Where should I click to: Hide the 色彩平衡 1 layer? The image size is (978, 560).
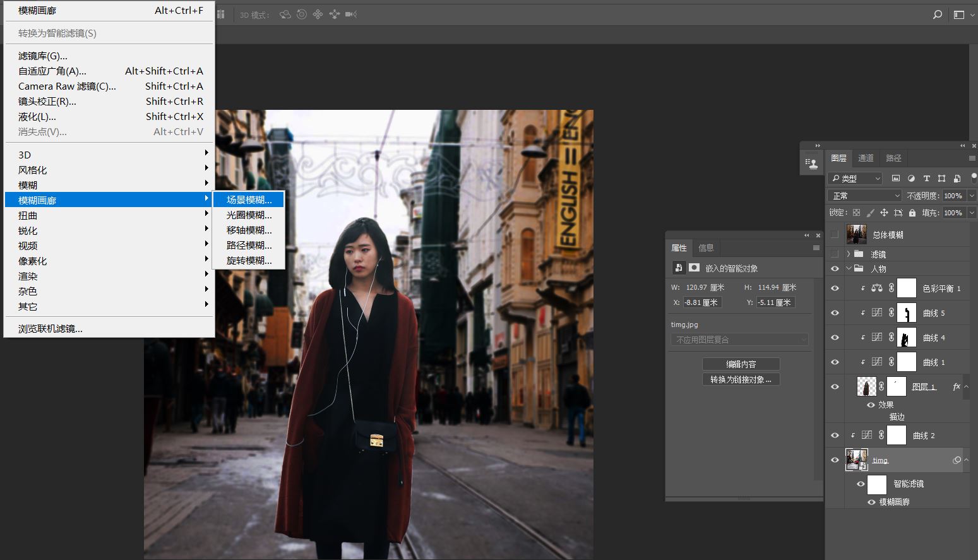click(835, 289)
